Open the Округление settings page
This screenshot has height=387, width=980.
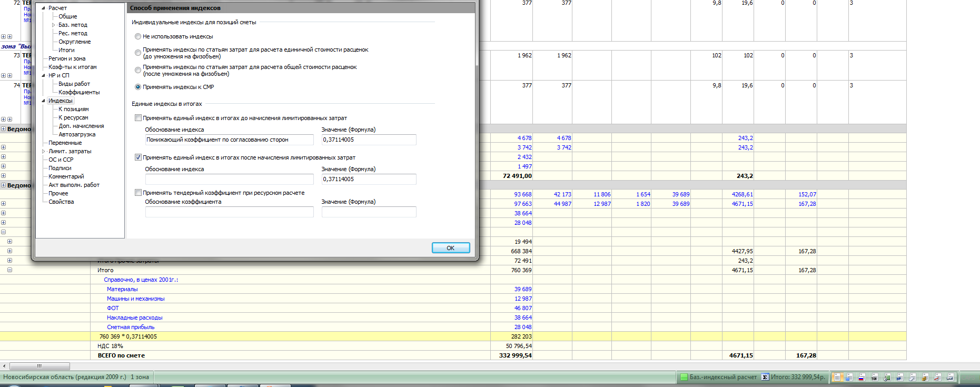[x=75, y=42]
